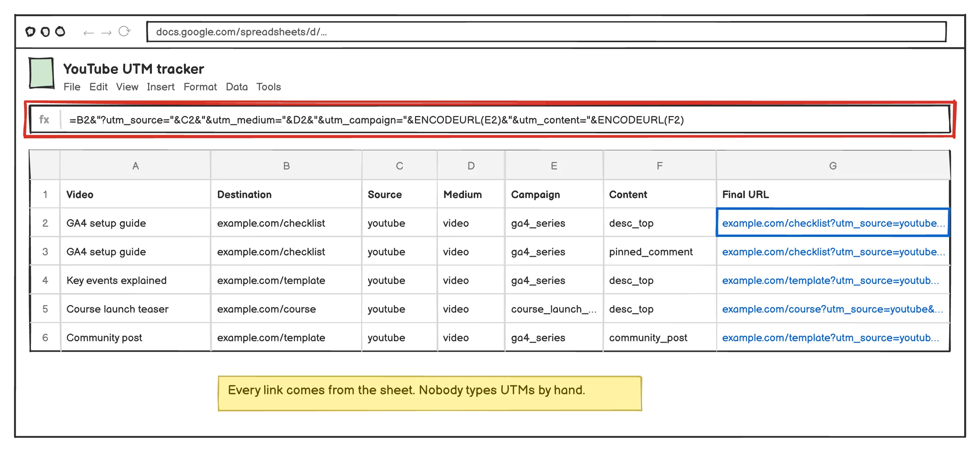This screenshot has height=452, width=980.
Task: Click the browser forward arrow
Action: [x=106, y=32]
